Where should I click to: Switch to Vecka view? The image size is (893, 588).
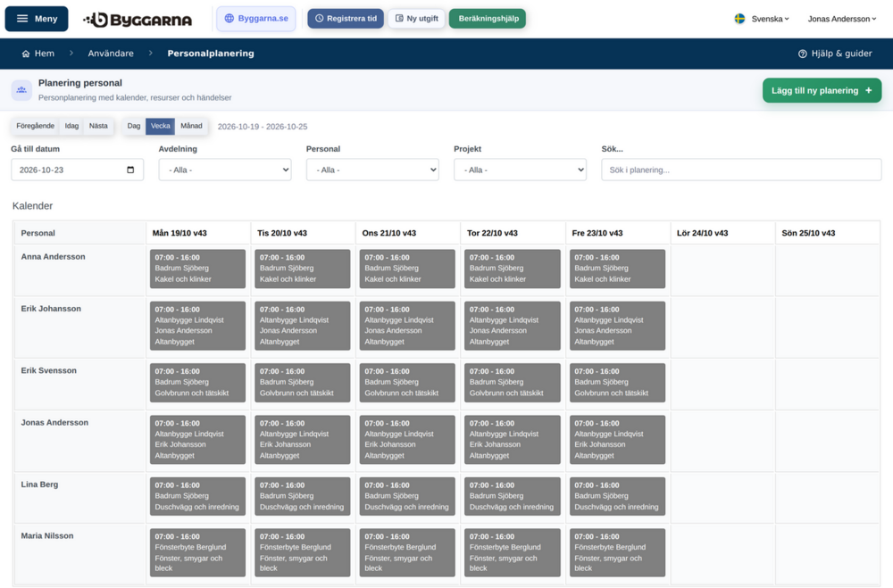160,127
